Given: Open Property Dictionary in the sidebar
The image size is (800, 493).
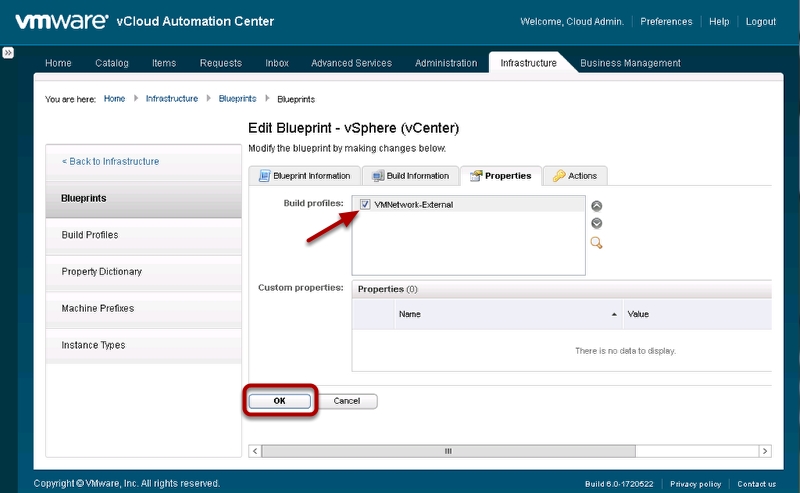Looking at the screenshot, I should point(143,272).
